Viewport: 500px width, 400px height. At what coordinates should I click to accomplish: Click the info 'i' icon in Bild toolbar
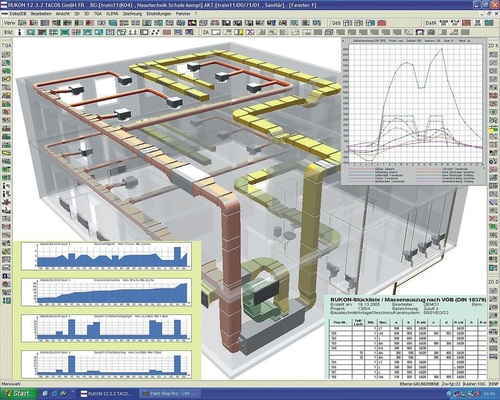pyautogui.click(x=20, y=32)
